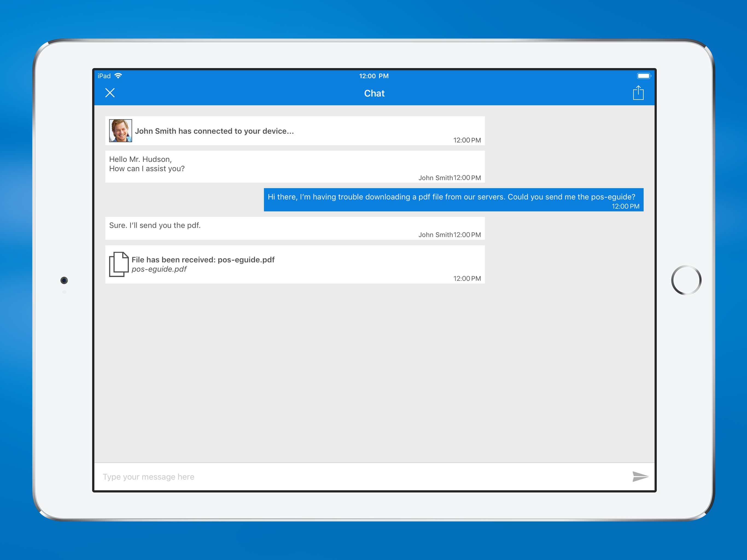This screenshot has height=560, width=747.
Task: Tap the status bar clock
Action: [x=373, y=76]
